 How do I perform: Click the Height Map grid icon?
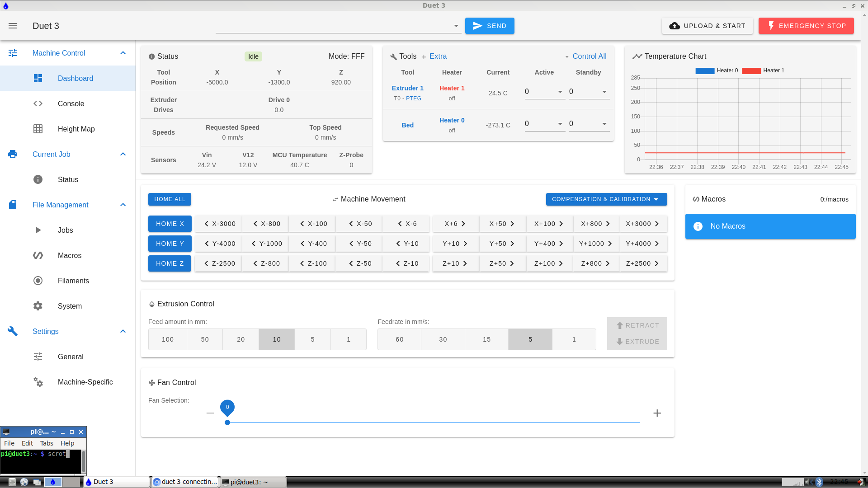pyautogui.click(x=38, y=129)
